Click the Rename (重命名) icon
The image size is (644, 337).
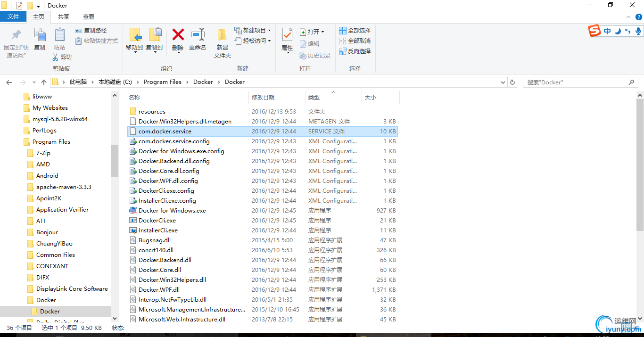pyautogui.click(x=198, y=34)
